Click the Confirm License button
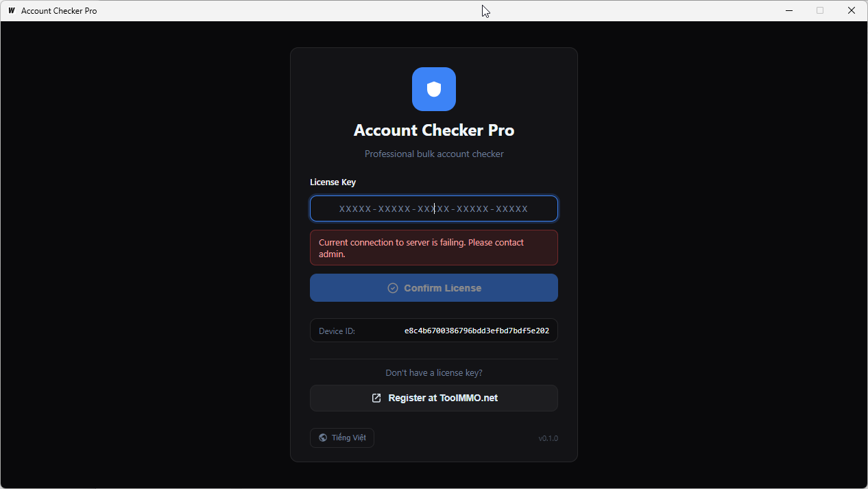 (434, 288)
